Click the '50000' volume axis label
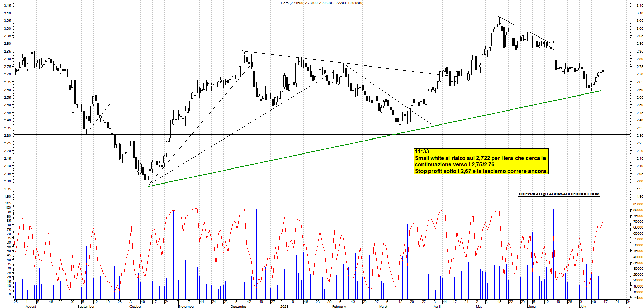Screen dimensions: 644x308 [x=638, y=245]
